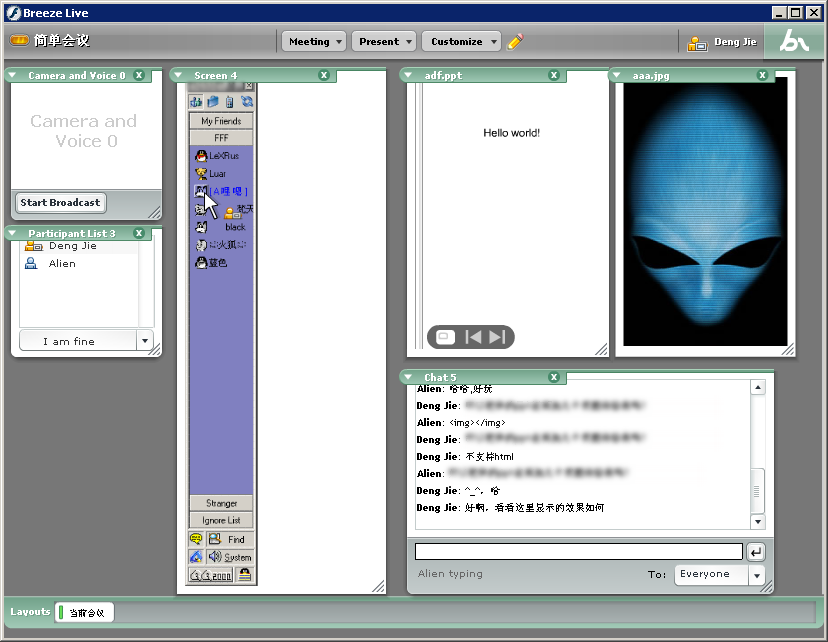Collapse the Participant List pod
Image resolution: width=828 pixels, height=642 pixels.
click(13, 233)
